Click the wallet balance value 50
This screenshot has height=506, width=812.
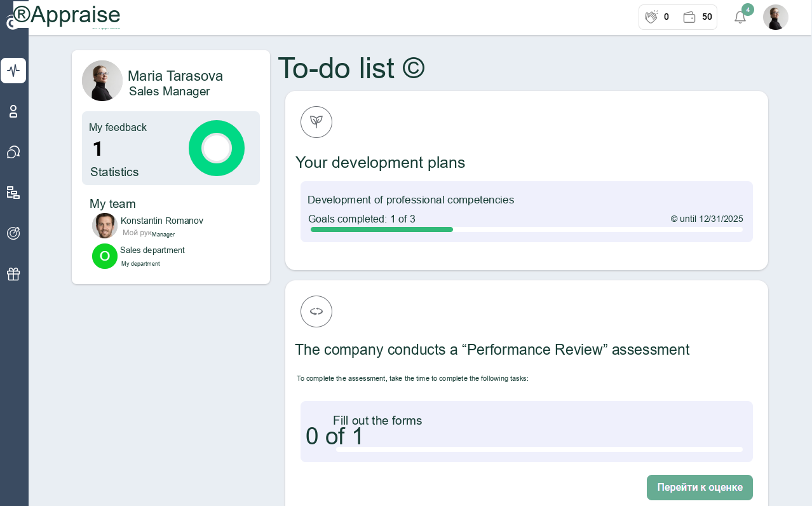707,17
